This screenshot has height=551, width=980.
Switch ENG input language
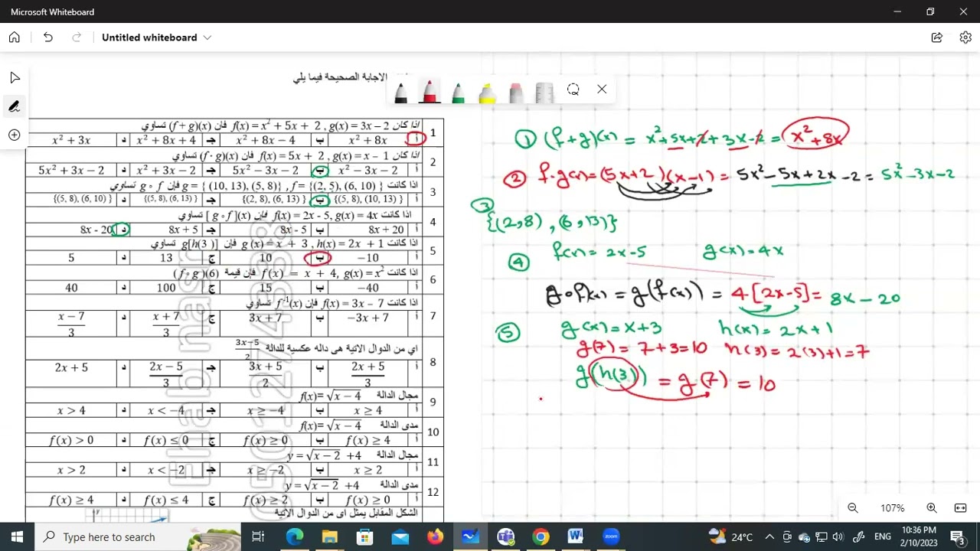[x=882, y=536]
